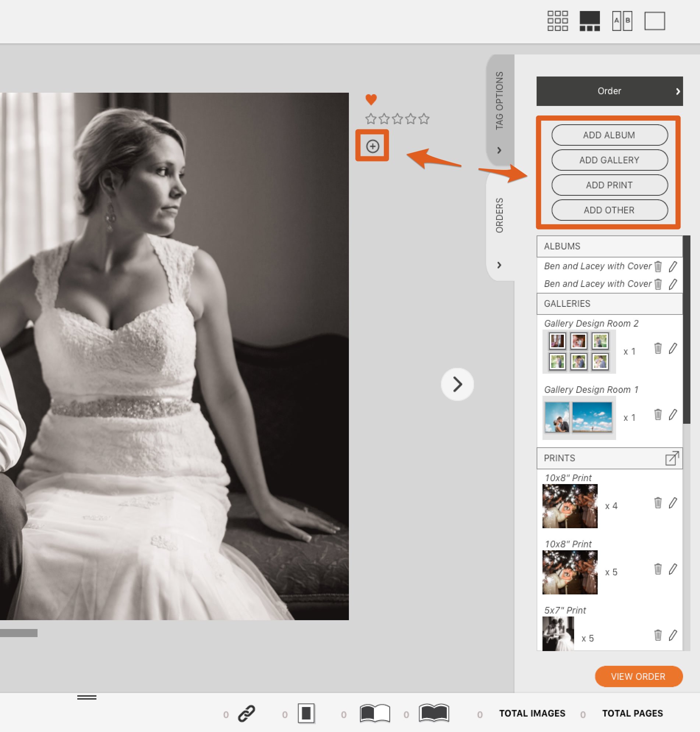700x732 pixels.
Task: Delete the 10x8 print with quantity 5
Action: coord(658,569)
